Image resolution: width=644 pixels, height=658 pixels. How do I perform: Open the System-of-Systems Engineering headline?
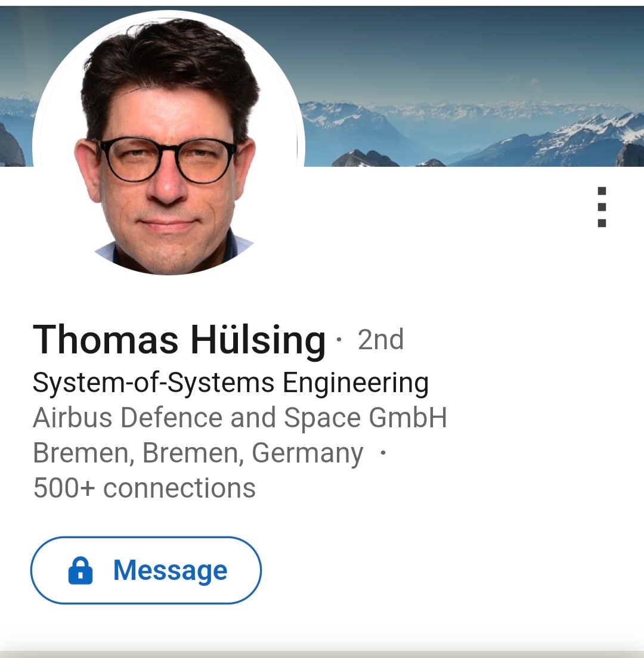coord(231,383)
